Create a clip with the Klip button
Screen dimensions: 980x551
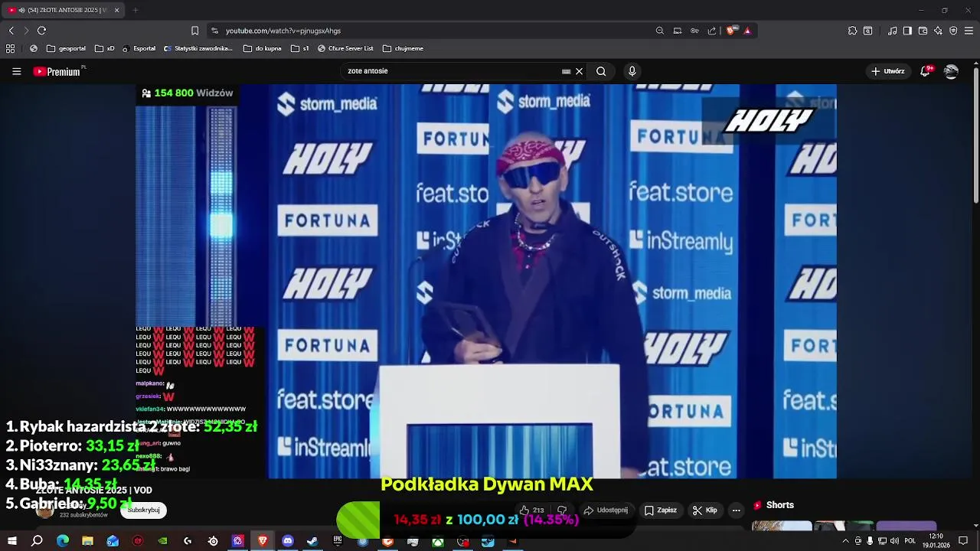pyautogui.click(x=704, y=510)
